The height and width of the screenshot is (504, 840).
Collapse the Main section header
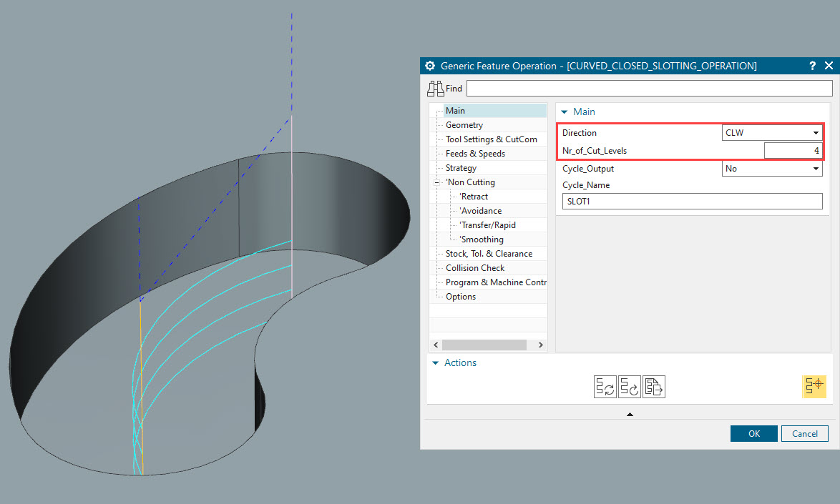[565, 112]
